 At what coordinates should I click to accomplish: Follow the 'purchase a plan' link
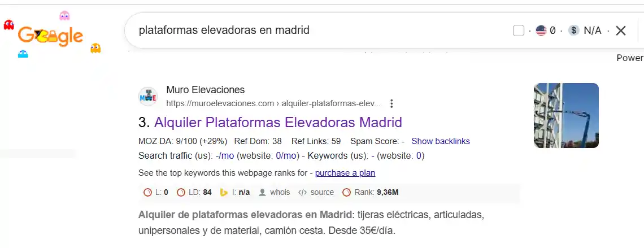pyautogui.click(x=345, y=173)
